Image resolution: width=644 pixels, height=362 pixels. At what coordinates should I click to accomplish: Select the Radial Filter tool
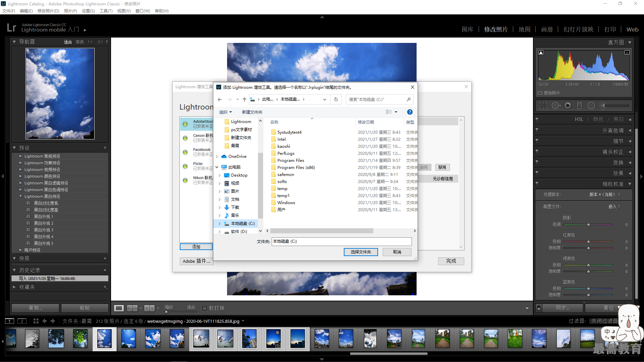[x=591, y=106]
